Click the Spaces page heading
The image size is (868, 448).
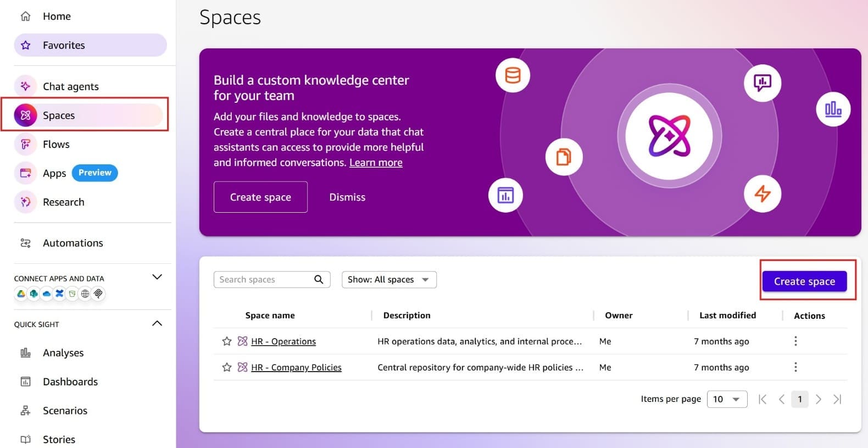(230, 18)
